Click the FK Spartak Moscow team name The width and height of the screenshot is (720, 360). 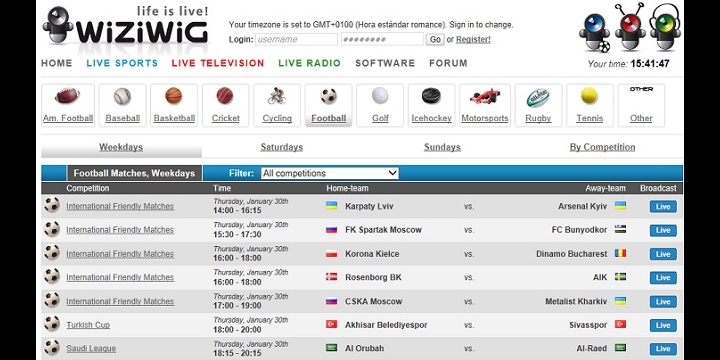coord(383,230)
